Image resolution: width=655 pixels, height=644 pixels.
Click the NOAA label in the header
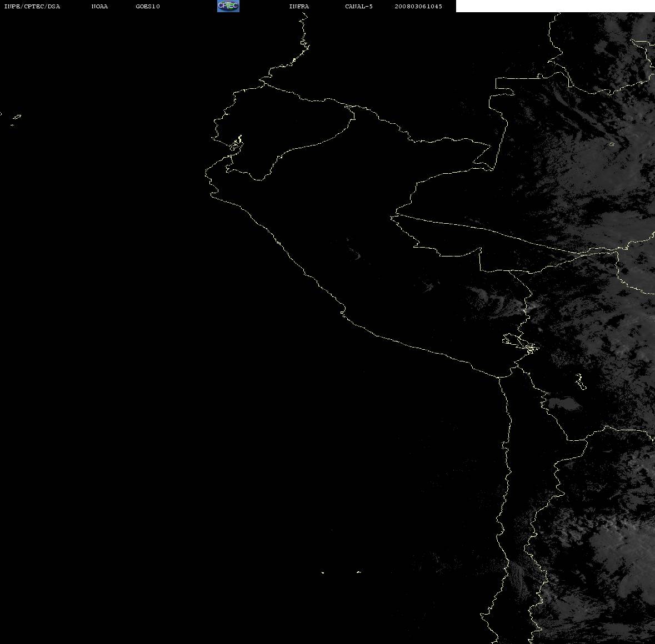point(99,6)
